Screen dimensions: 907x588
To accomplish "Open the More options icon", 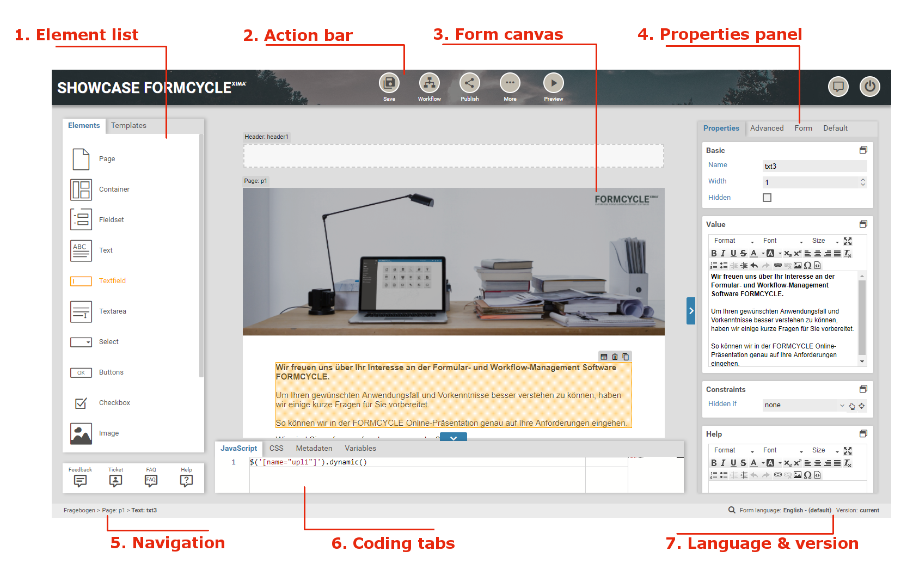I will click(510, 83).
